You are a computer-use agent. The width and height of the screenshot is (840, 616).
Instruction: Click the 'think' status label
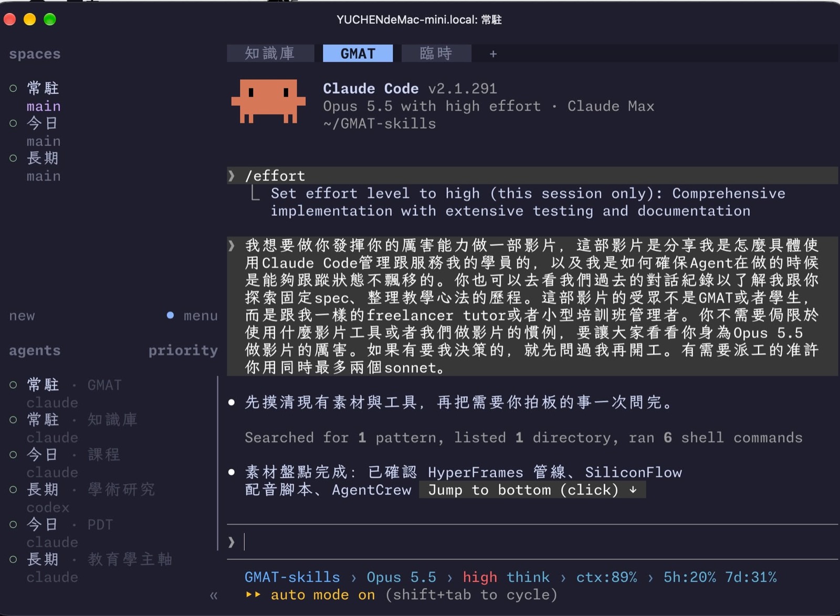pyautogui.click(x=528, y=577)
